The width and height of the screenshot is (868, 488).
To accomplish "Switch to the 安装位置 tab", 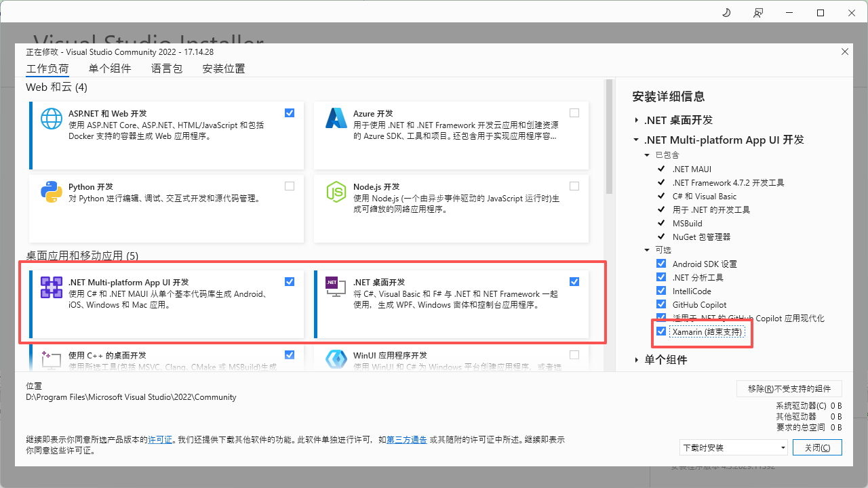I will pos(224,68).
